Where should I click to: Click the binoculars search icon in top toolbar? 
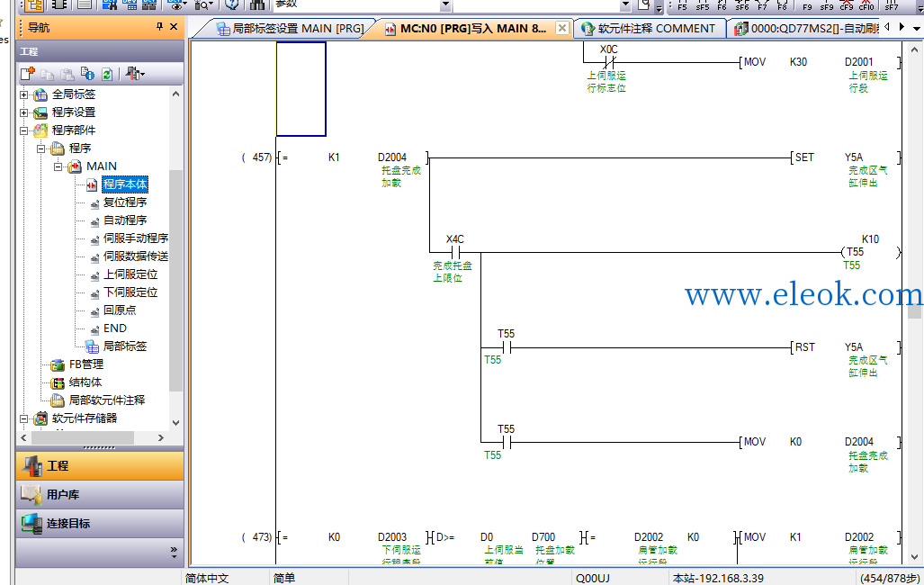click(x=257, y=4)
